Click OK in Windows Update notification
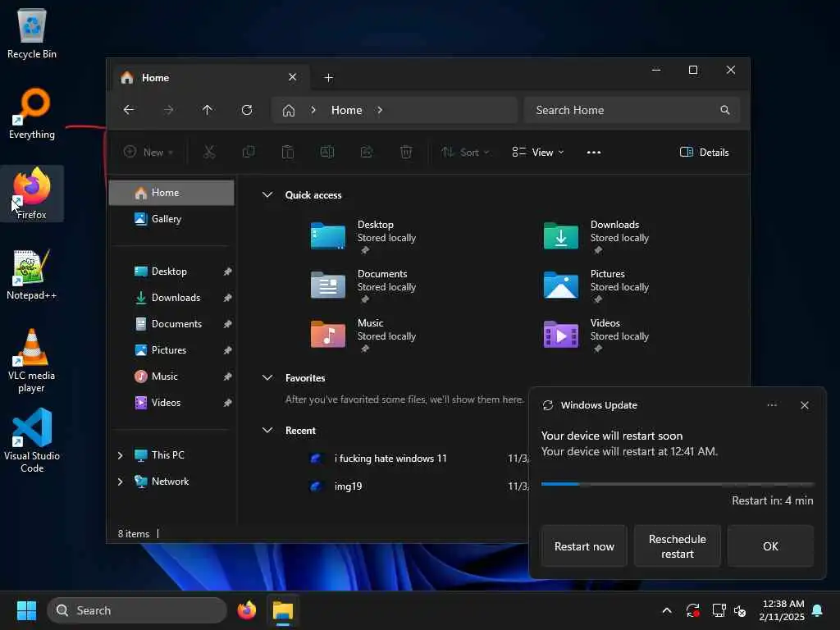The height and width of the screenshot is (630, 840). [770, 546]
